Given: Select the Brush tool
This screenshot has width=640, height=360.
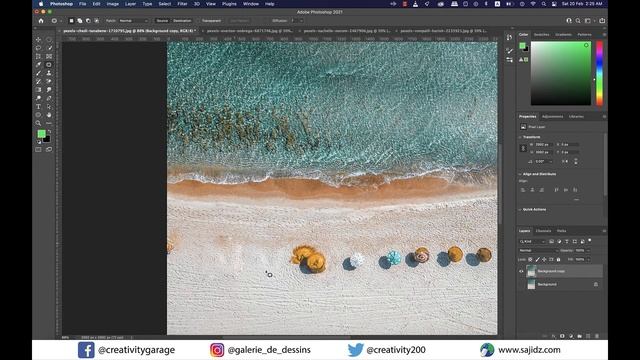Looking at the screenshot, I should coord(38,73).
